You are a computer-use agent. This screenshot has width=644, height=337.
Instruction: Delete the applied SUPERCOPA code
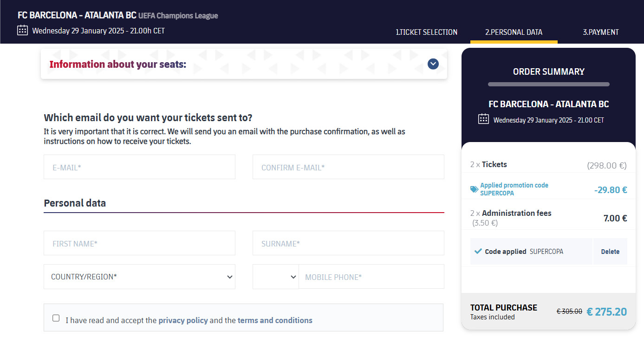[610, 252]
